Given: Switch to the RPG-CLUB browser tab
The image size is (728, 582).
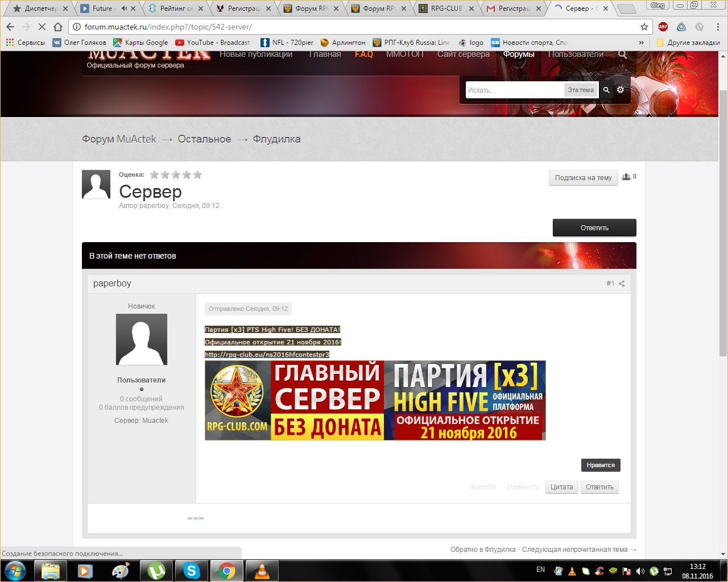Looking at the screenshot, I should click(446, 9).
